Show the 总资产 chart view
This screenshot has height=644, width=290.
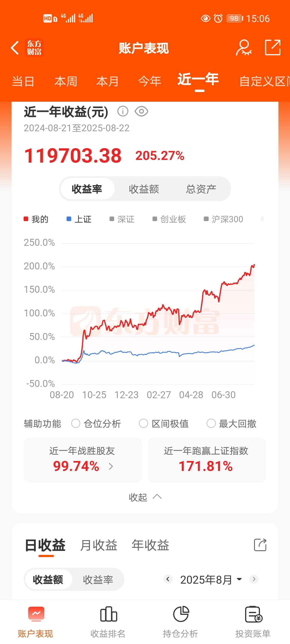201,189
